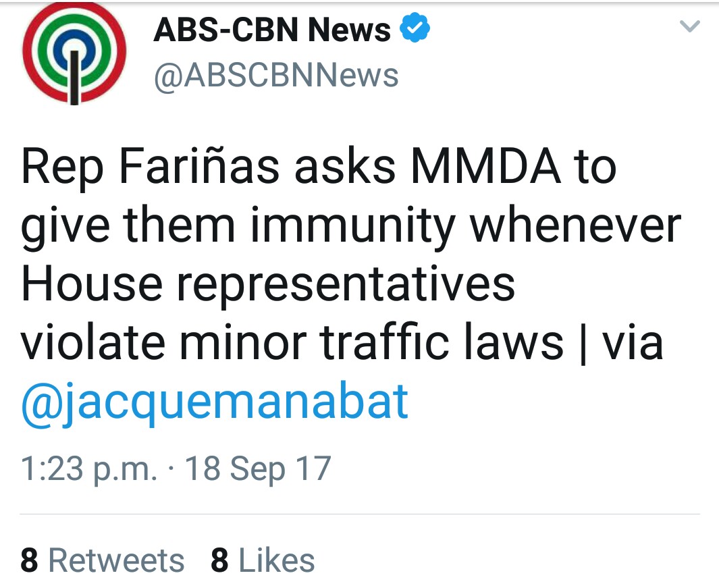
Task: Click the House representatives text line
Action: (268, 284)
